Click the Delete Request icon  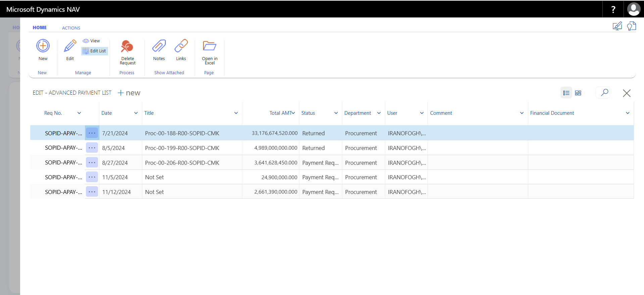(127, 46)
